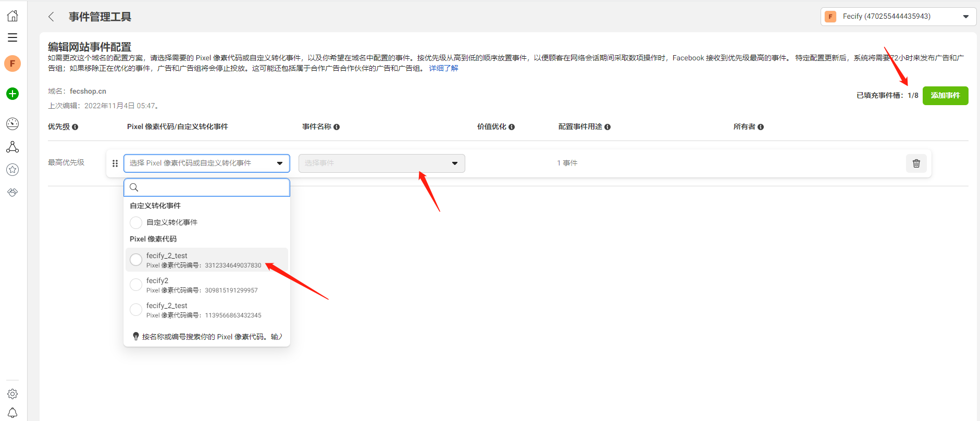Click the 上次编辑 timestamp text
This screenshot has height=421, width=980.
(x=104, y=106)
